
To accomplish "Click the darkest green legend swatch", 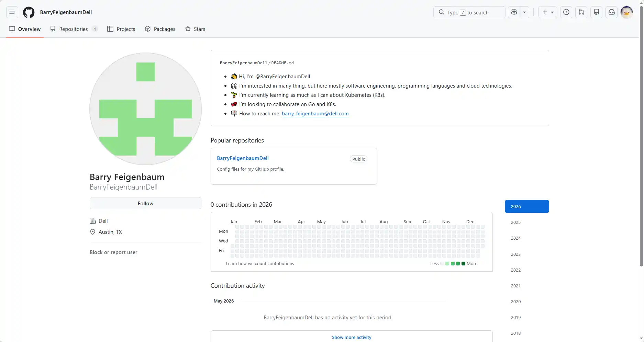I will tap(463, 264).
